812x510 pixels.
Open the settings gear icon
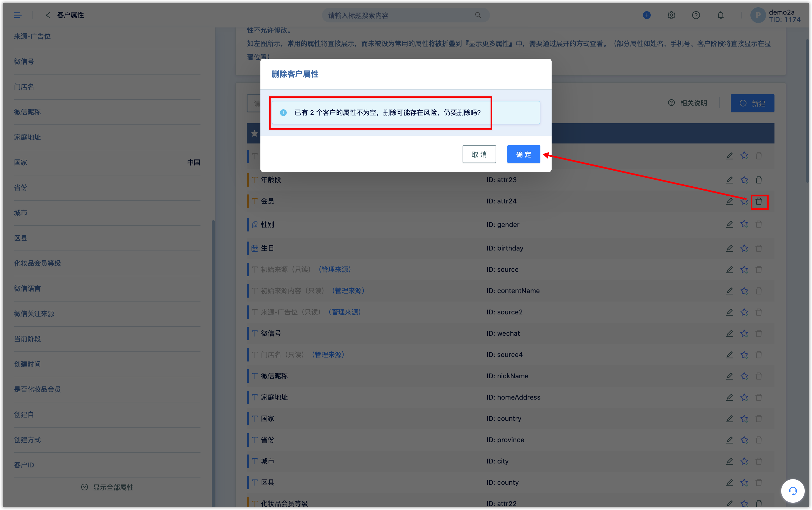(671, 15)
